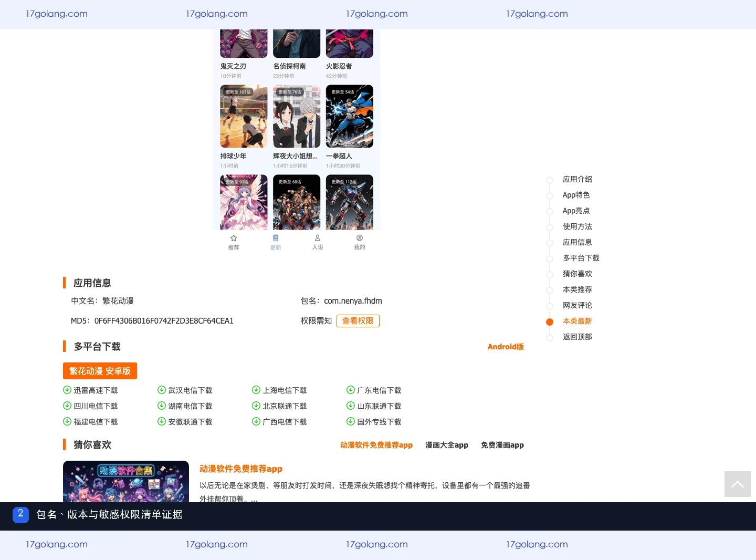Click the 火影忍者 title text

[x=339, y=66]
